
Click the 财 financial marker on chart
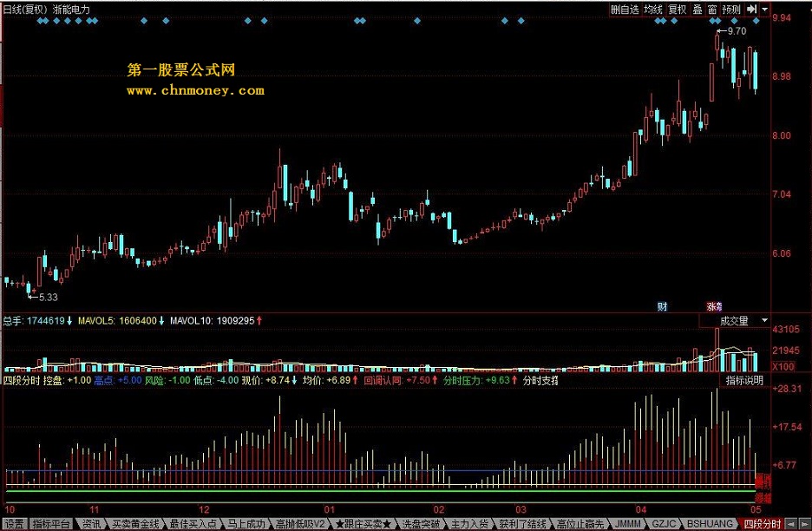662,306
